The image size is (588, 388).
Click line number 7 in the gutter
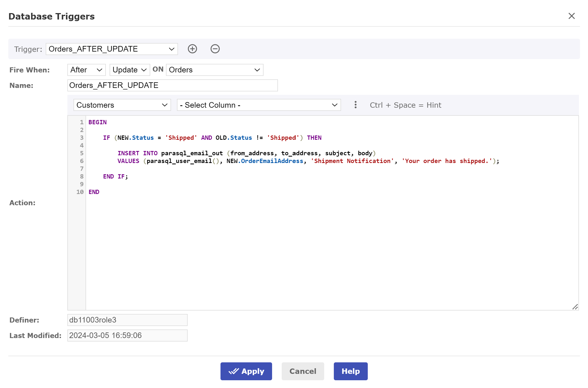point(82,169)
